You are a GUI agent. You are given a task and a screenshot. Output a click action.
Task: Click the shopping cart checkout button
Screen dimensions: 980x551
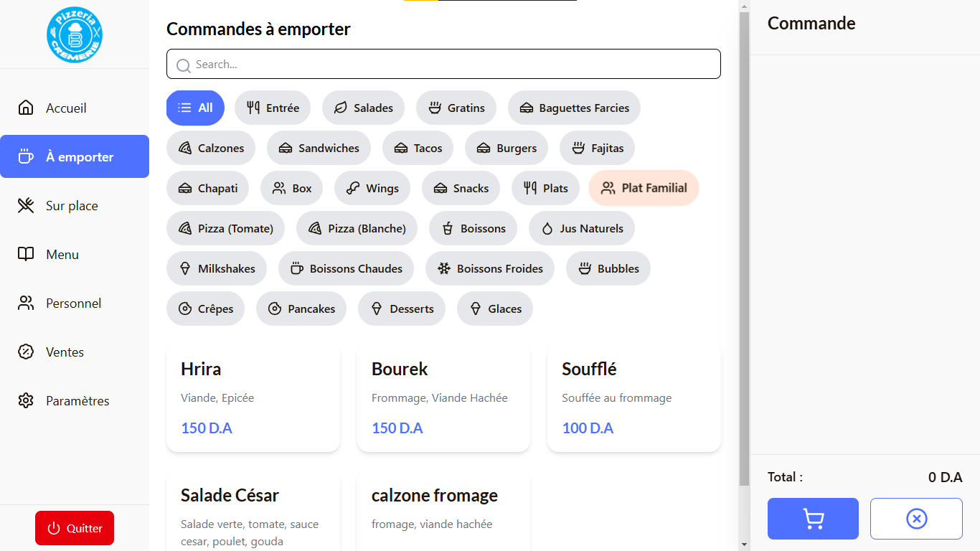tap(813, 519)
